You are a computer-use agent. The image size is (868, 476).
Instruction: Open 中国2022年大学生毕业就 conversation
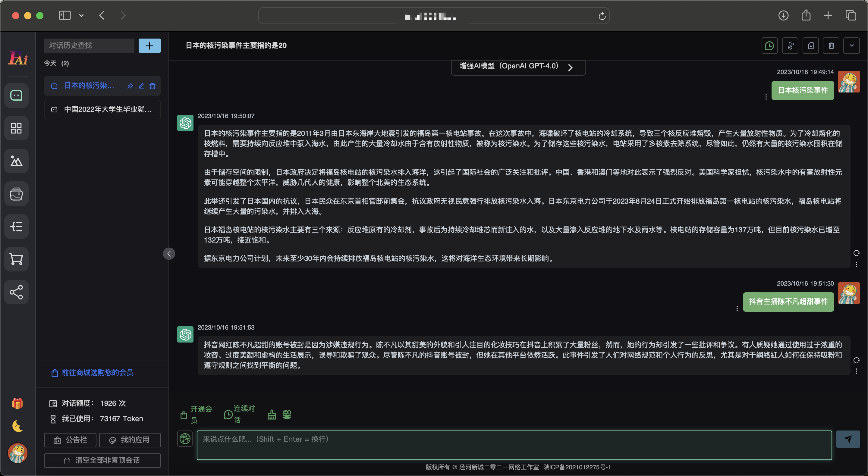click(102, 109)
